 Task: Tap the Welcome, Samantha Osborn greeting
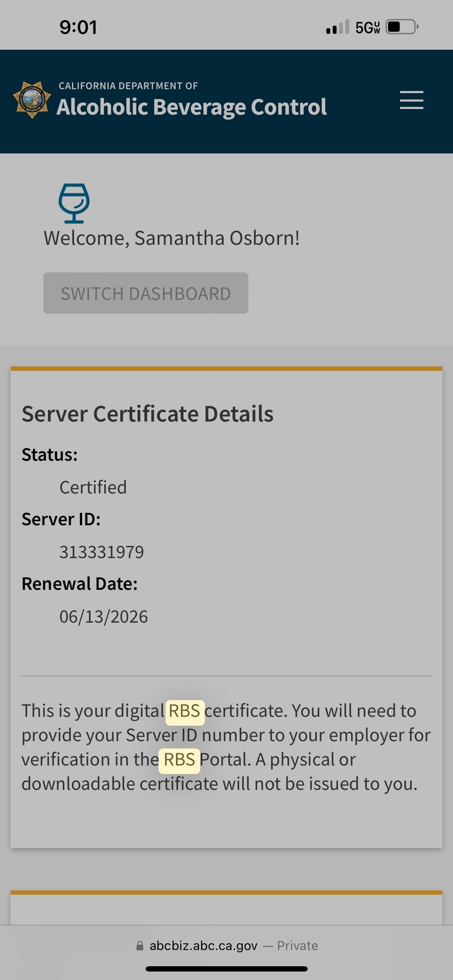(x=171, y=238)
